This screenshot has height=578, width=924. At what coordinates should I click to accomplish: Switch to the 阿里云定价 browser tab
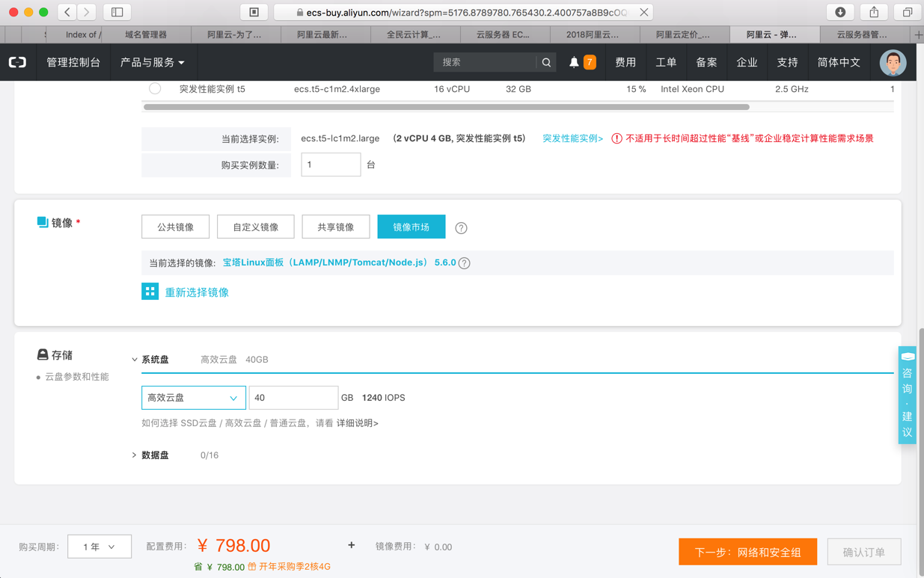click(x=684, y=34)
